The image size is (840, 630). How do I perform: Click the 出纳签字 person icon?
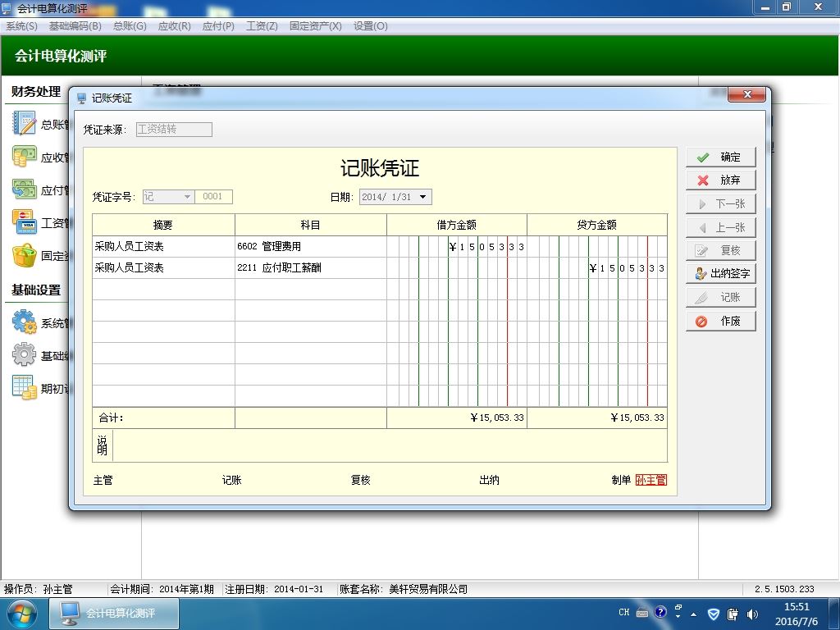(x=701, y=274)
